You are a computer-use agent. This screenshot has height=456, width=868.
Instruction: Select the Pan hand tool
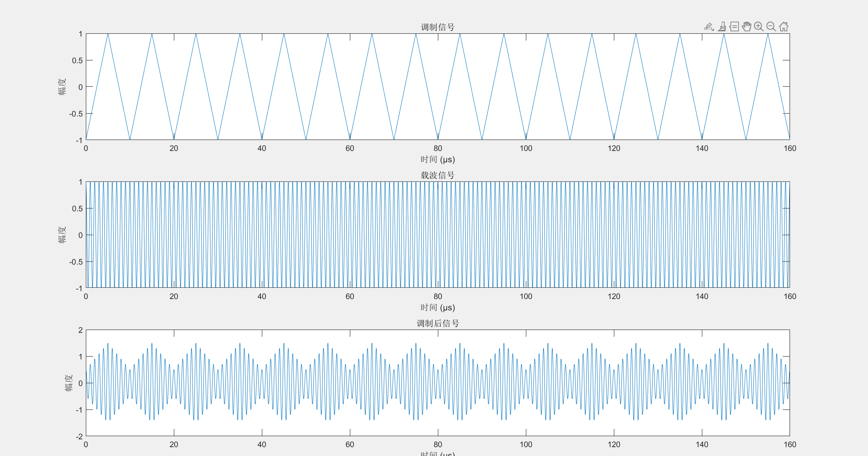[747, 27]
